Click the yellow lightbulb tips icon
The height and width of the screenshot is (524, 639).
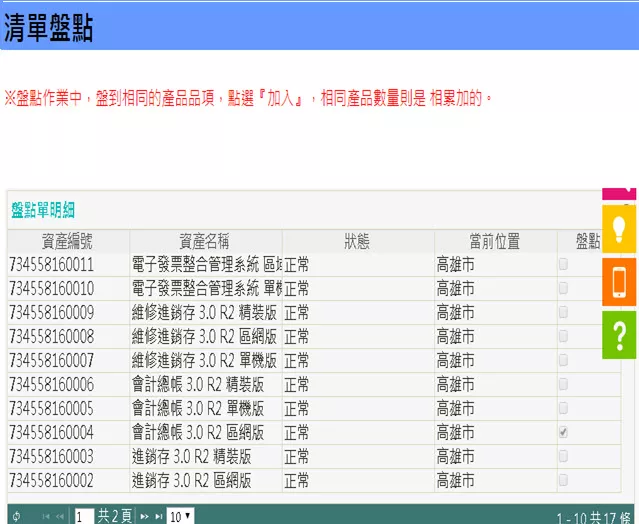click(x=619, y=229)
